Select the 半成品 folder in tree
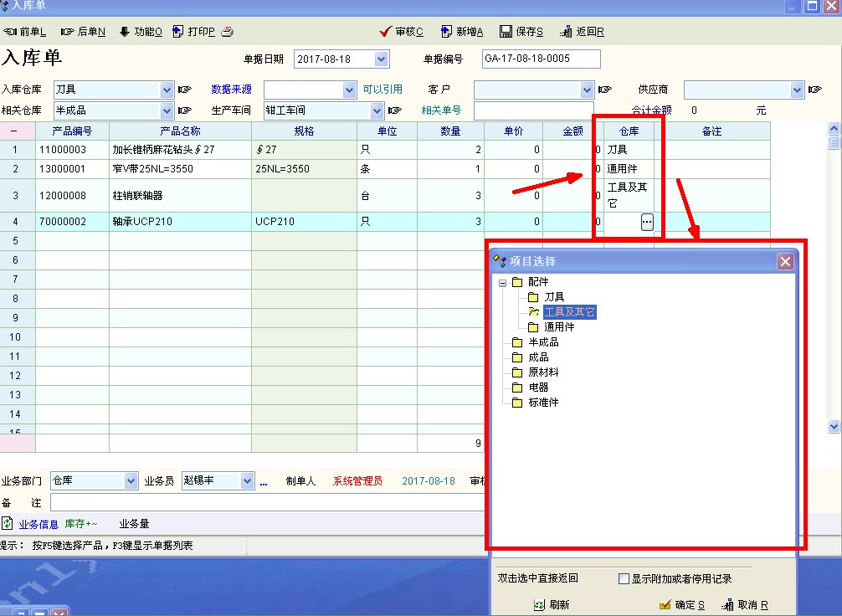This screenshot has width=842, height=616. pyautogui.click(x=542, y=342)
